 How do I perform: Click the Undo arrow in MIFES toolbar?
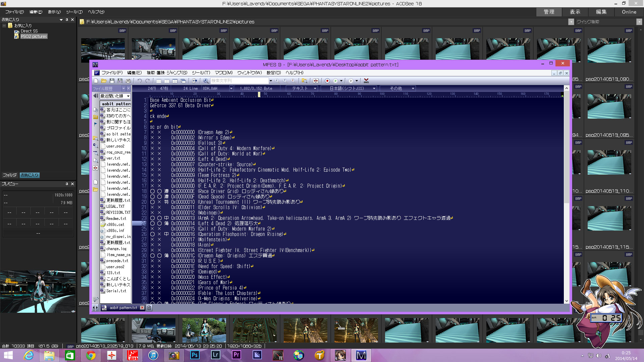pos(140,81)
